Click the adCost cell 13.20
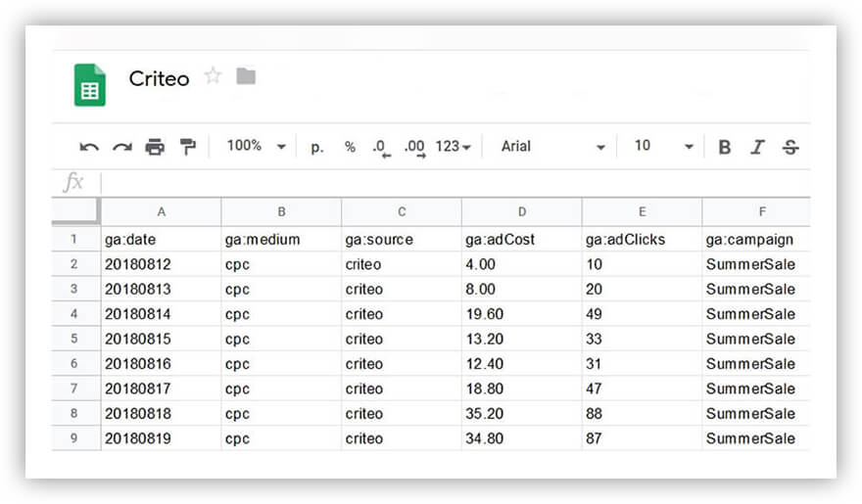 (x=522, y=339)
